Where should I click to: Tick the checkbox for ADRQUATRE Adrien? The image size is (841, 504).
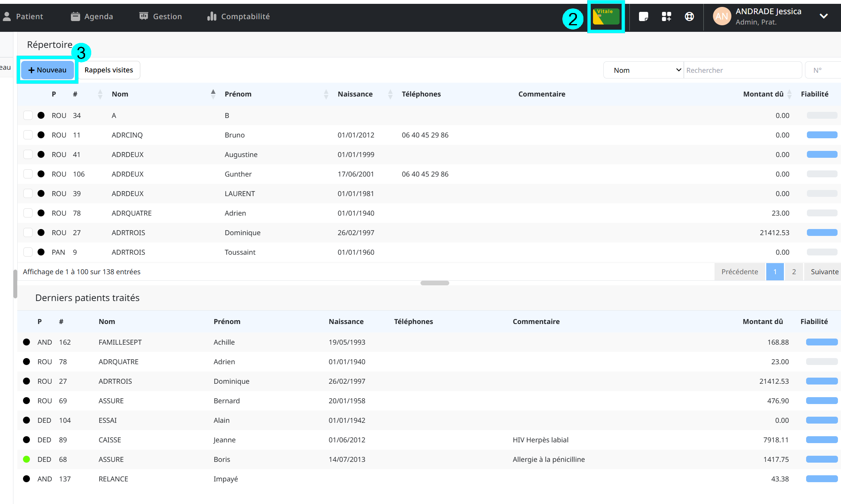(28, 213)
